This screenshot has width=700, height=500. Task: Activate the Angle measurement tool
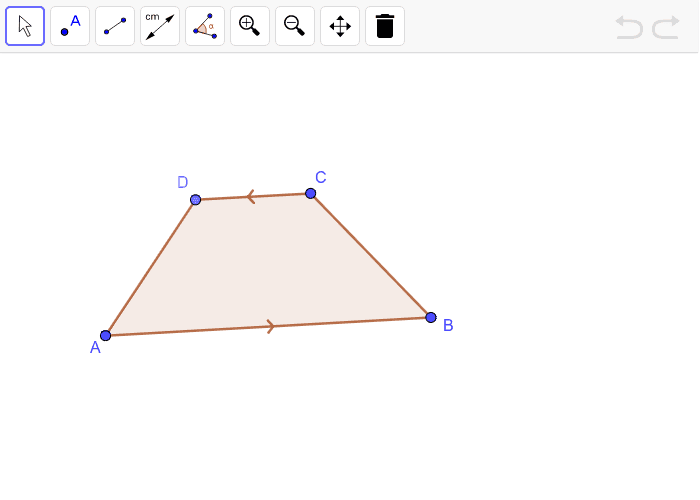[205, 26]
